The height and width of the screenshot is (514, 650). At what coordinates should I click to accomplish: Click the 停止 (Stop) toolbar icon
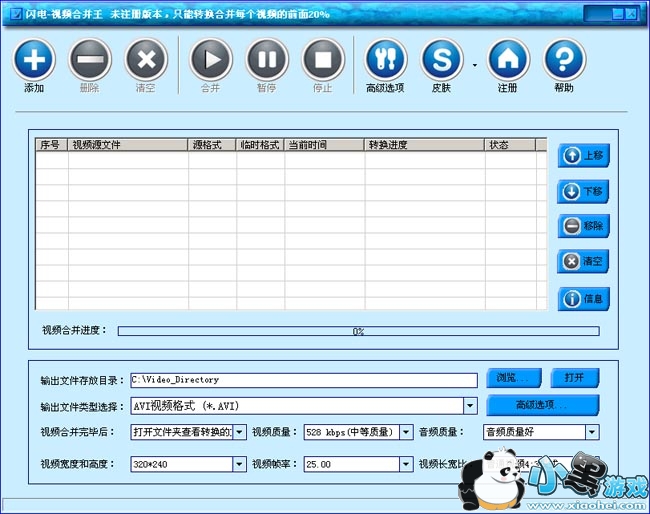point(322,59)
